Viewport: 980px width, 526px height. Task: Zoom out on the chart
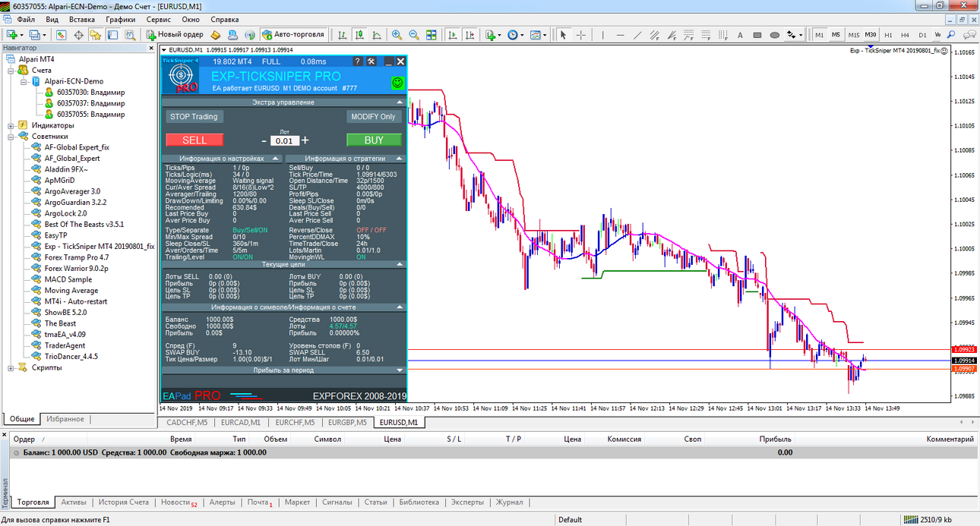click(x=414, y=35)
